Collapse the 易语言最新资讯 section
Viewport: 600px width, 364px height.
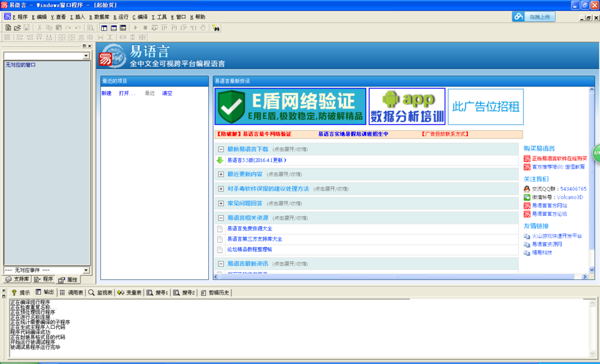click(221, 264)
